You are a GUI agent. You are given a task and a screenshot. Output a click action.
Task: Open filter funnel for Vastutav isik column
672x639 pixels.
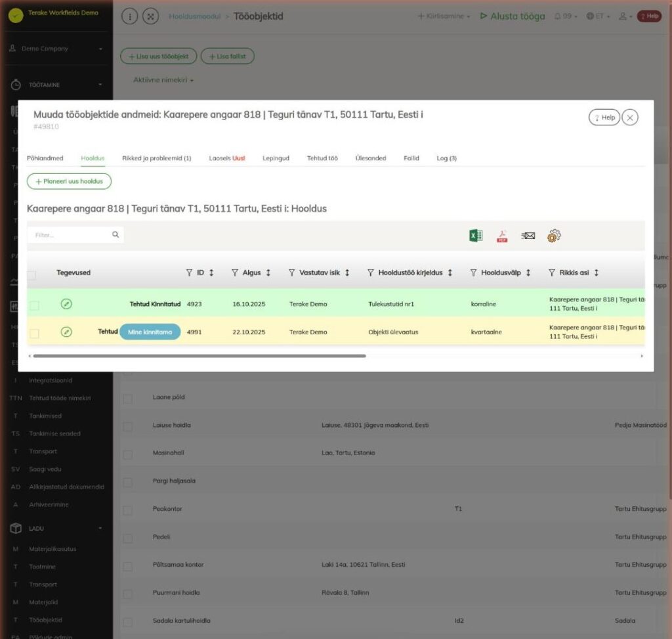tap(291, 273)
